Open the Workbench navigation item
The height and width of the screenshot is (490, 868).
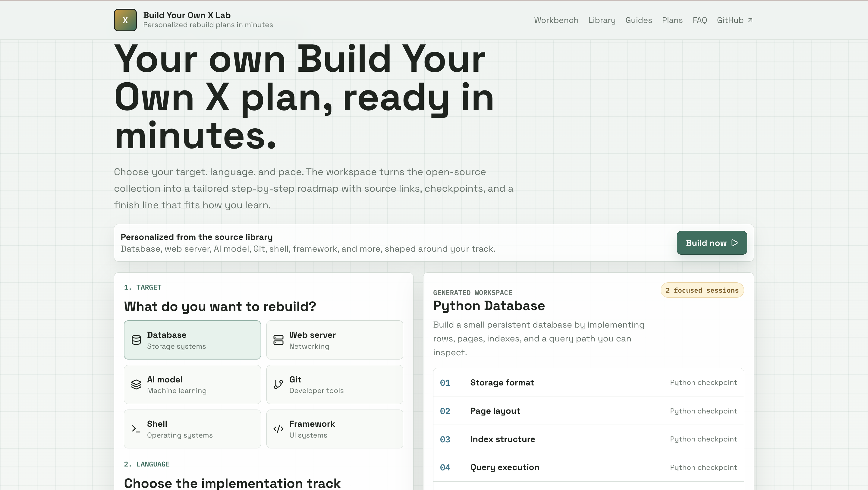pos(556,20)
